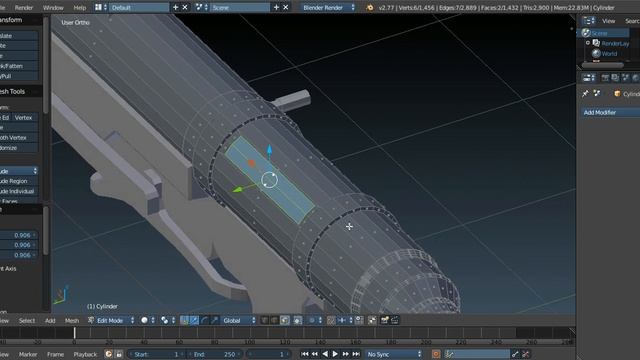The width and height of the screenshot is (640, 360).
Task: Jump to last frame of animation
Action: coord(356,354)
